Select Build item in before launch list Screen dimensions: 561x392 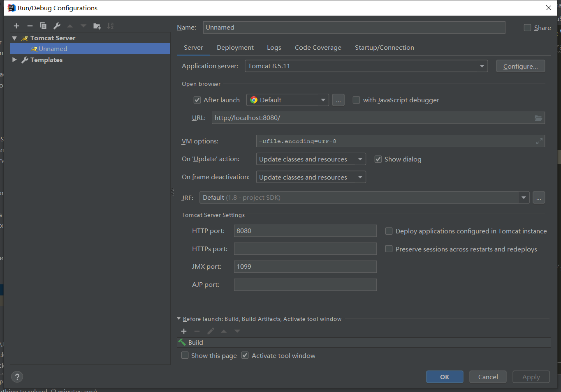coord(364,342)
